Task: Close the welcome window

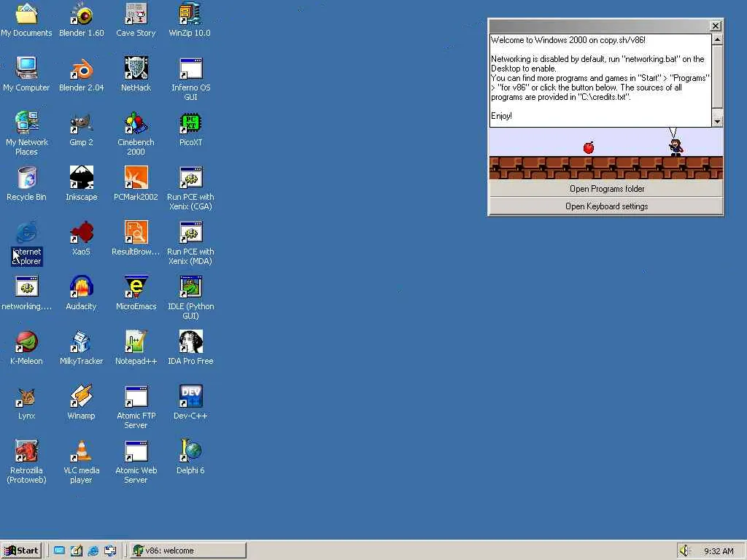Action: tap(716, 26)
